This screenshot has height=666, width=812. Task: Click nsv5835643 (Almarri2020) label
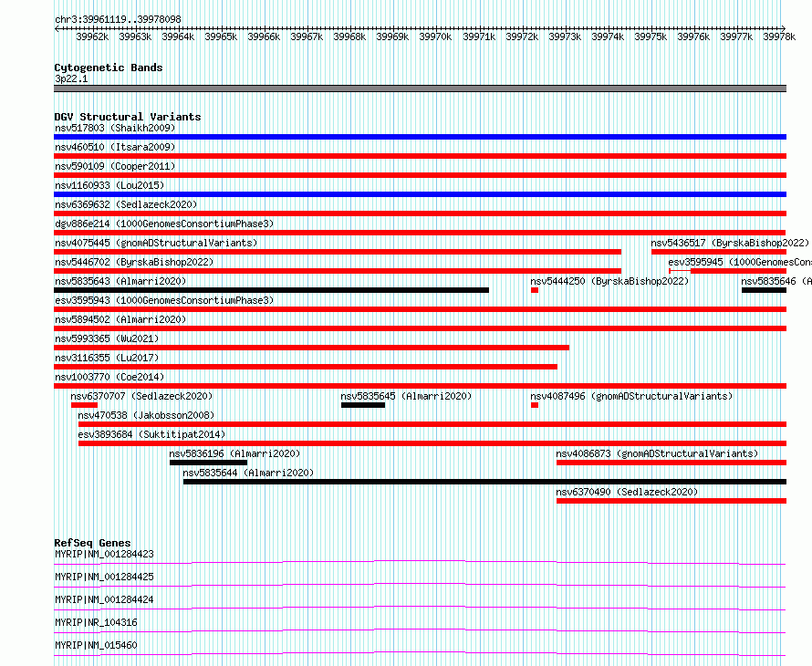pyautogui.click(x=120, y=281)
